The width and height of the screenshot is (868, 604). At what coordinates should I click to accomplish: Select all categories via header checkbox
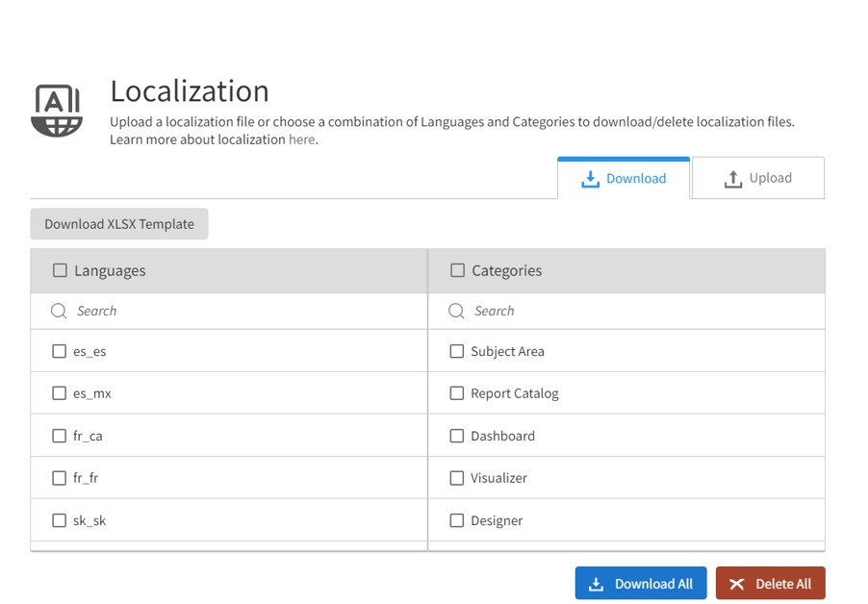[x=456, y=270]
